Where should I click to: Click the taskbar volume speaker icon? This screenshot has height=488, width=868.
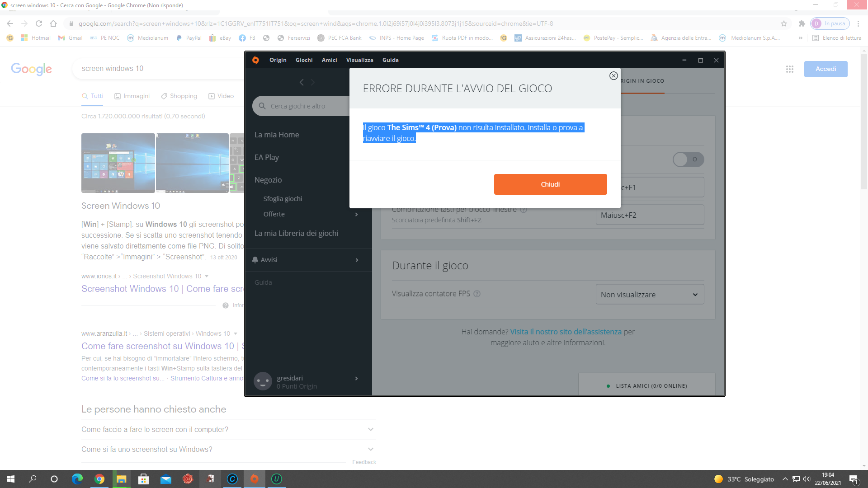[807, 479]
